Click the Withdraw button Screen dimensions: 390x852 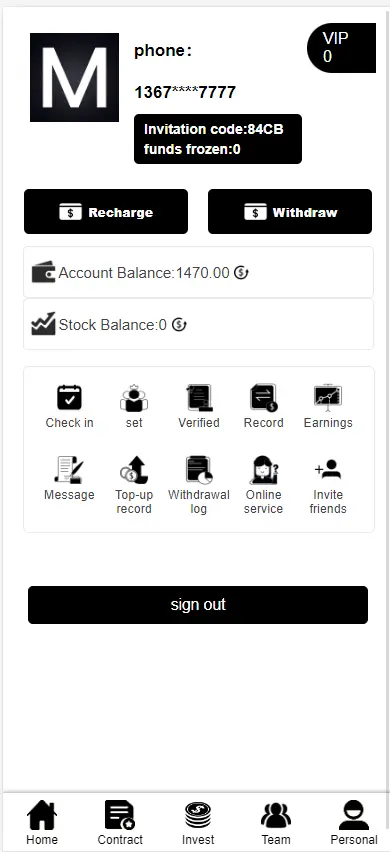pos(290,211)
